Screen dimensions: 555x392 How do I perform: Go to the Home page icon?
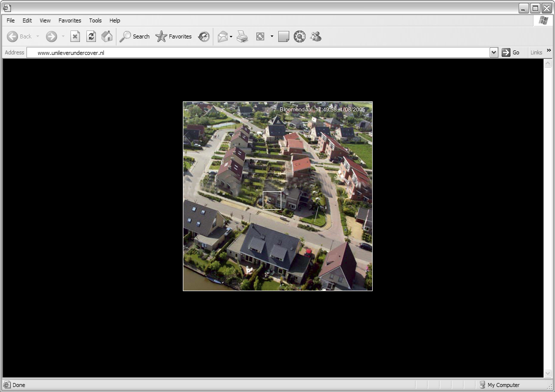[107, 36]
